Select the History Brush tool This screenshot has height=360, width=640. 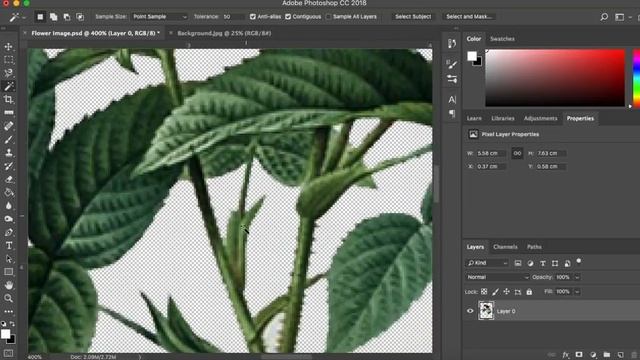pyautogui.click(x=8, y=166)
